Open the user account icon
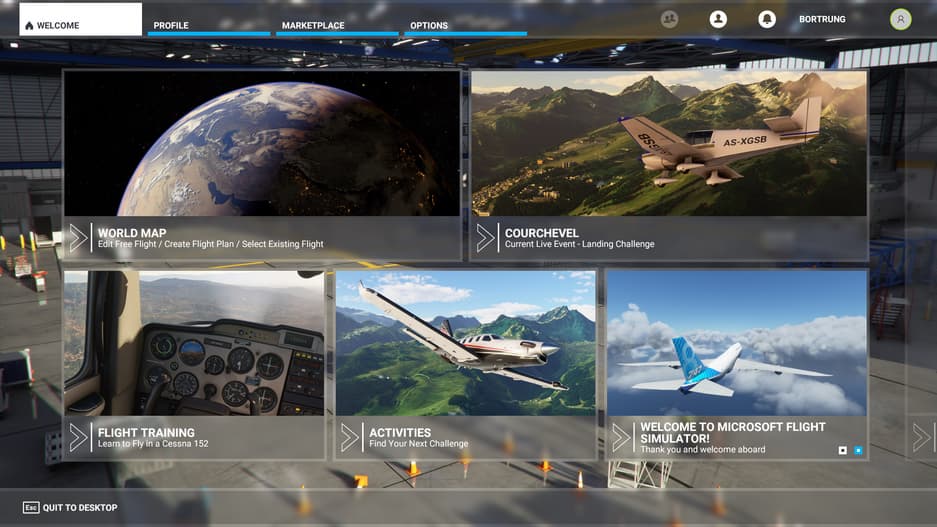The width and height of the screenshot is (937, 527). coord(718,19)
